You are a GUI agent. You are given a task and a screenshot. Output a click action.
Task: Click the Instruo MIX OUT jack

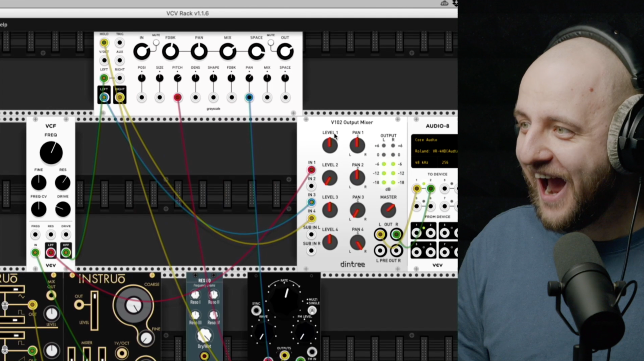pos(51,295)
